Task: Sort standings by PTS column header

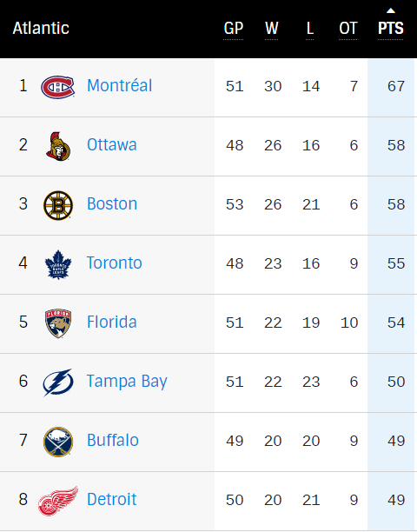Action: click(391, 28)
